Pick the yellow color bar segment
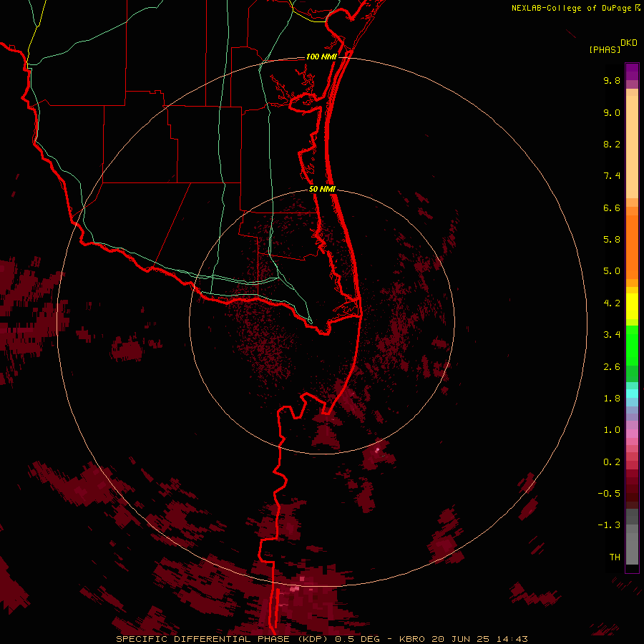This screenshot has width=644, height=644. (x=632, y=306)
